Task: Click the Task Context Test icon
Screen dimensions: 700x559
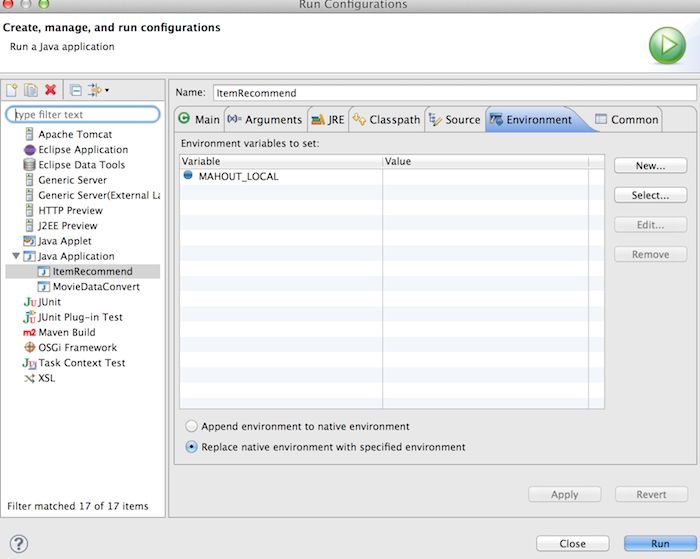Action: click(x=29, y=363)
